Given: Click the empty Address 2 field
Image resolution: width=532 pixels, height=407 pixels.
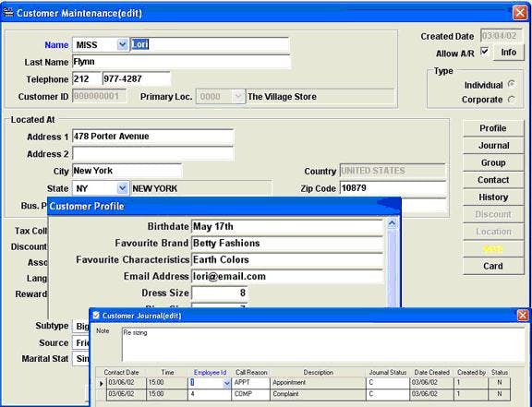Looking at the screenshot, I should click(152, 153).
